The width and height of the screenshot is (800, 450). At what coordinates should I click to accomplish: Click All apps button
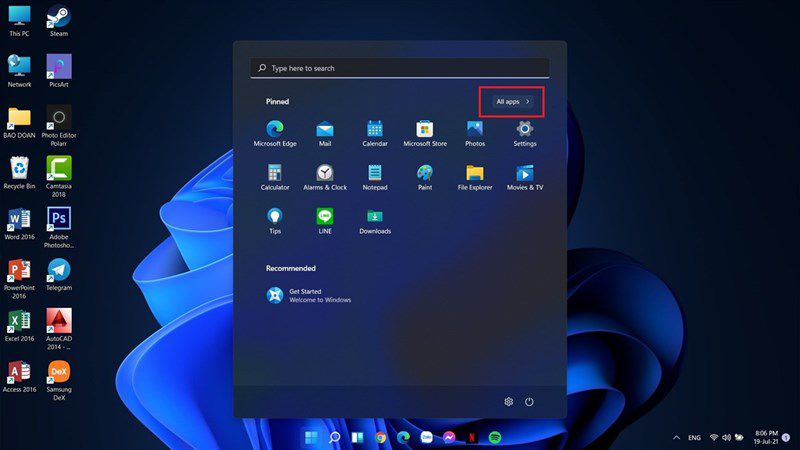(512, 102)
